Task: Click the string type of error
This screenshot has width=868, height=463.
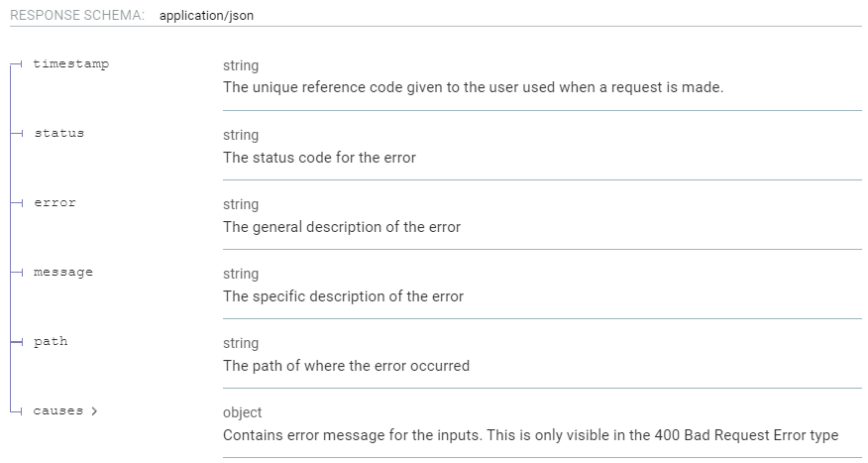Action: coord(241,204)
